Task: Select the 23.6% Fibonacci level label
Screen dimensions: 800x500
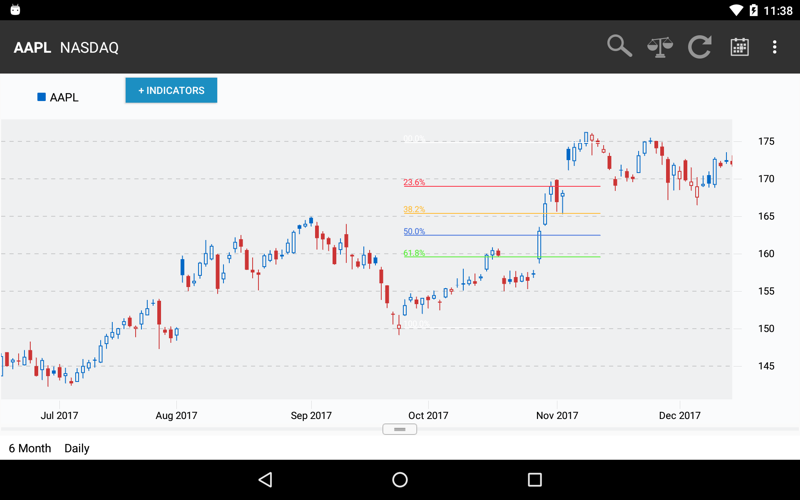Action: (x=414, y=182)
